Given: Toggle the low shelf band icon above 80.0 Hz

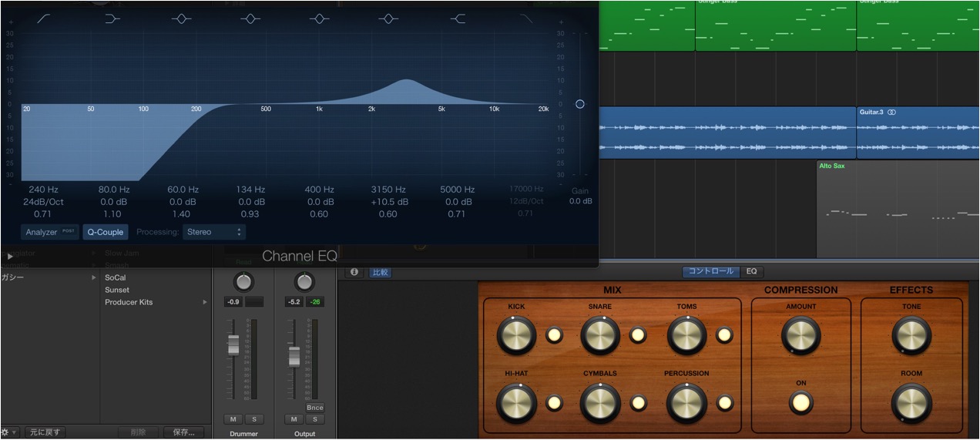Looking at the screenshot, I should (112, 18).
